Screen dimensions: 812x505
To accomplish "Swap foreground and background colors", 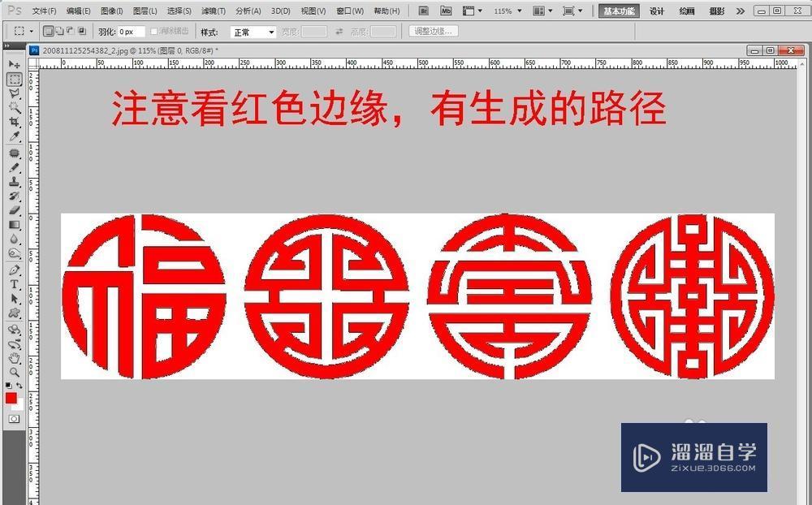I will (19, 386).
